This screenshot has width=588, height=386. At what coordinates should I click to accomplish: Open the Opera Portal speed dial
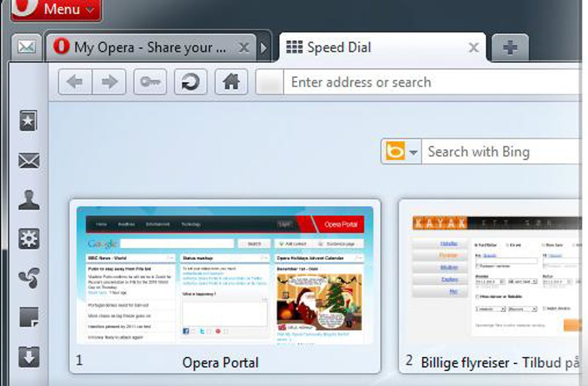point(225,275)
